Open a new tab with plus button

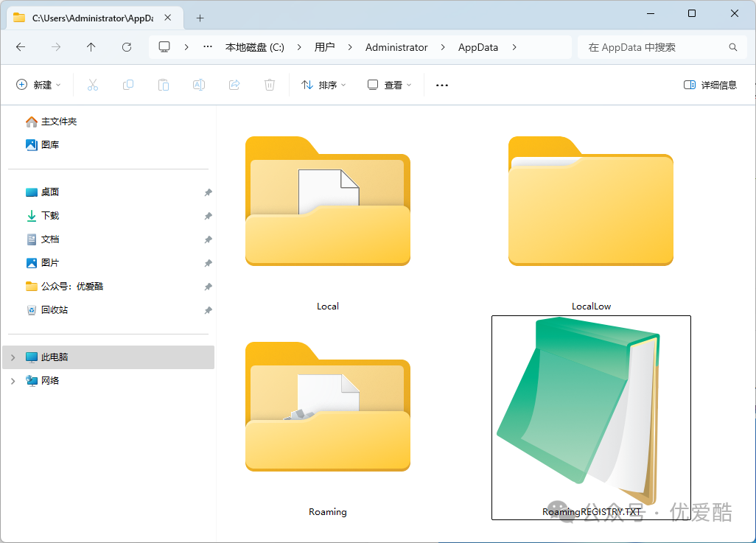point(200,18)
